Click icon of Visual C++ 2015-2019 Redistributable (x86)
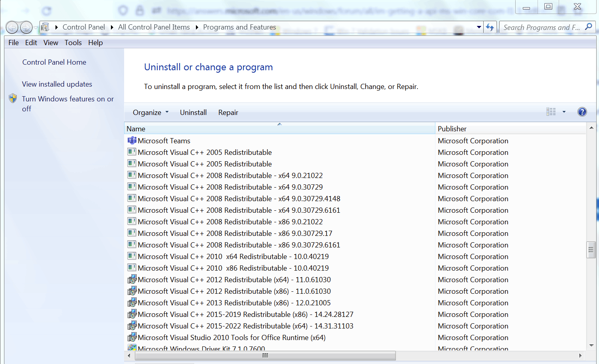Viewport: 599px width, 364px height. click(x=132, y=314)
